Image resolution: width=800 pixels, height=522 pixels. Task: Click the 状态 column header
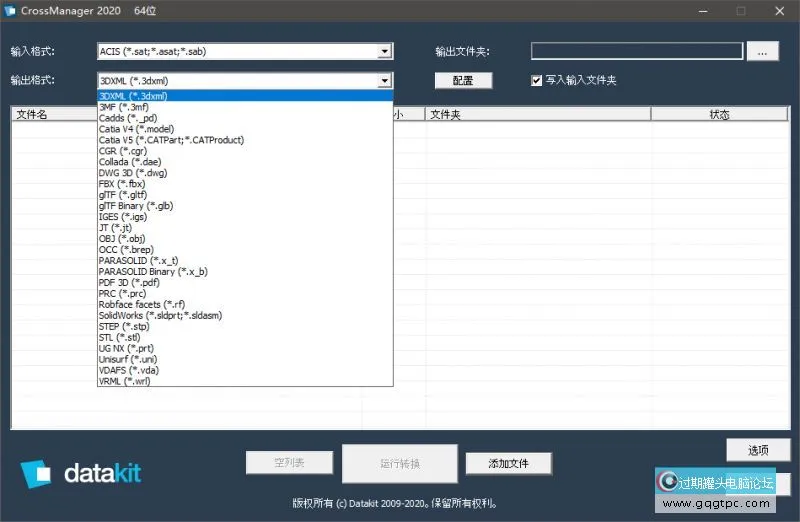719,115
